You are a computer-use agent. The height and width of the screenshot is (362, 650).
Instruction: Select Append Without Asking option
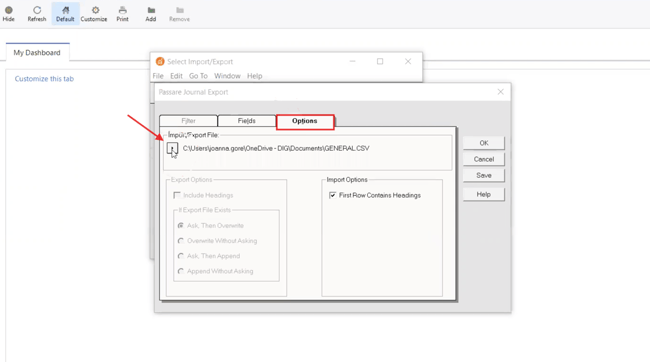[181, 271]
